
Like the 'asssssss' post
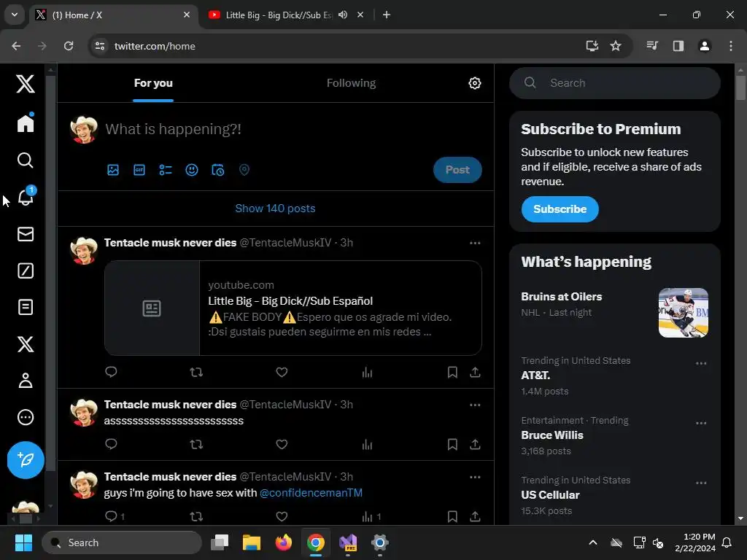tap(282, 444)
